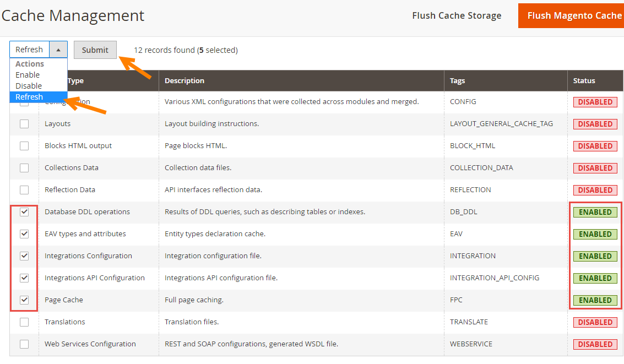Screen dimensions: 624x364
Task: Select Disable from the actions list
Action: click(29, 86)
